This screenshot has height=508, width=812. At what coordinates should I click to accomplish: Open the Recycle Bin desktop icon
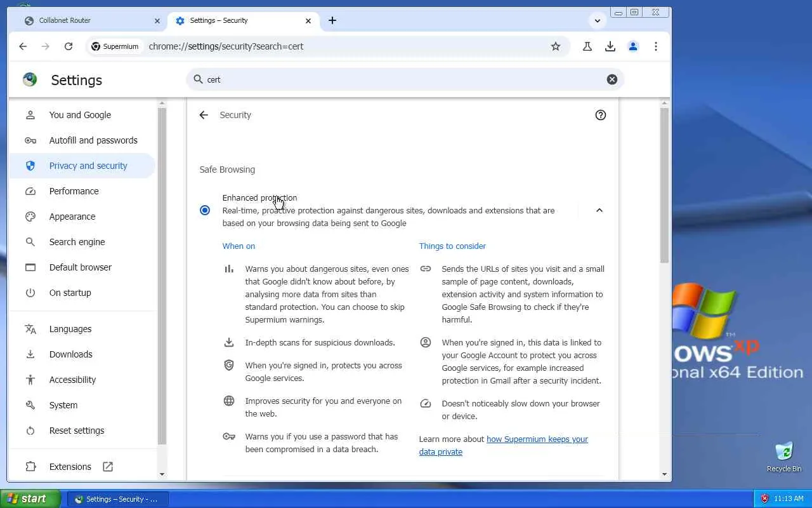(x=784, y=457)
